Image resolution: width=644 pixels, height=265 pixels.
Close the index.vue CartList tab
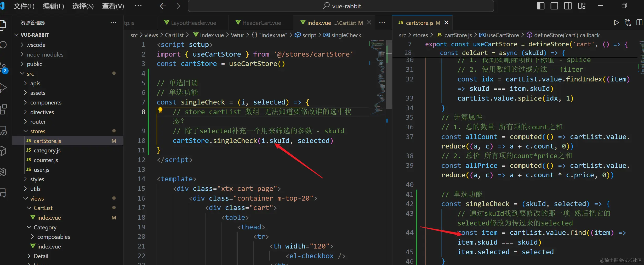[x=369, y=23]
